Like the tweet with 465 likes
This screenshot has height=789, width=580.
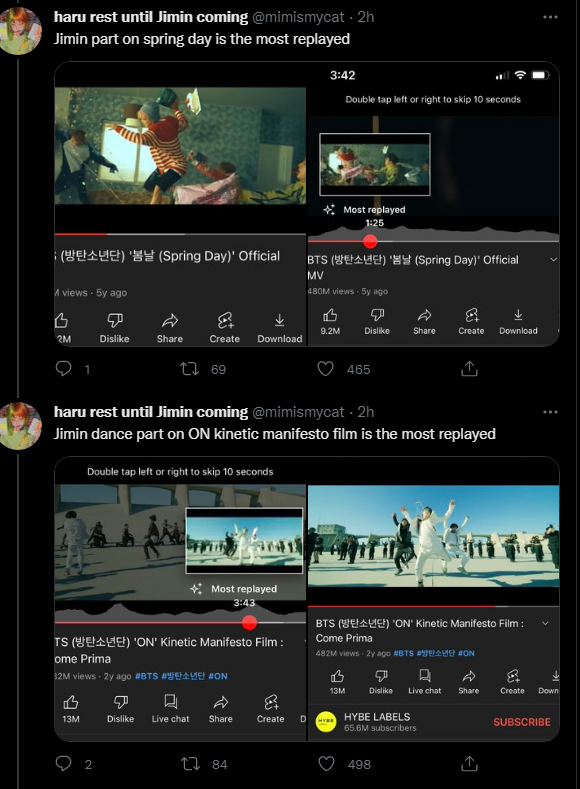(x=325, y=369)
